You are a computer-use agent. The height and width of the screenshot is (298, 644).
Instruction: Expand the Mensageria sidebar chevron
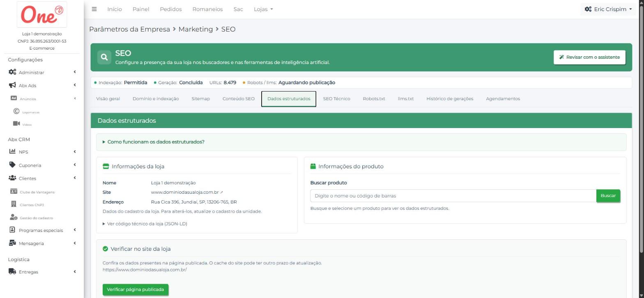pos(75,243)
